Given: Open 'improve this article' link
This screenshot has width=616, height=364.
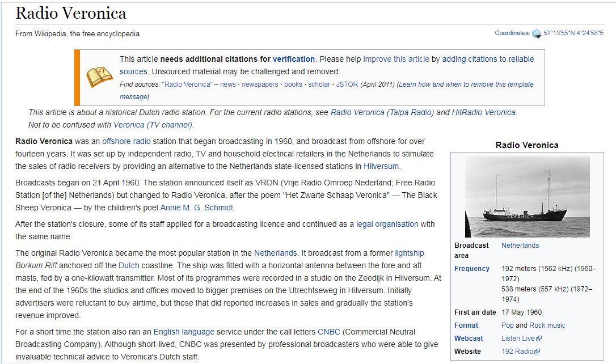Looking at the screenshot, I should click(396, 59).
